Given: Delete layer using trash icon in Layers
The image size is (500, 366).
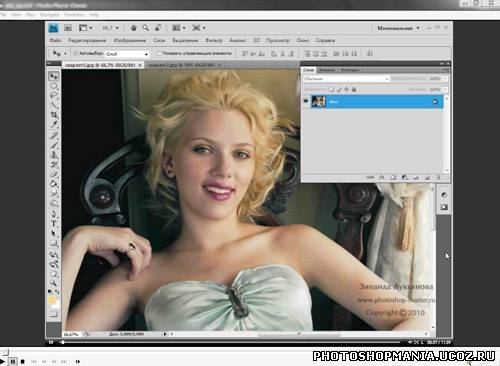Looking at the screenshot, I should [439, 178].
